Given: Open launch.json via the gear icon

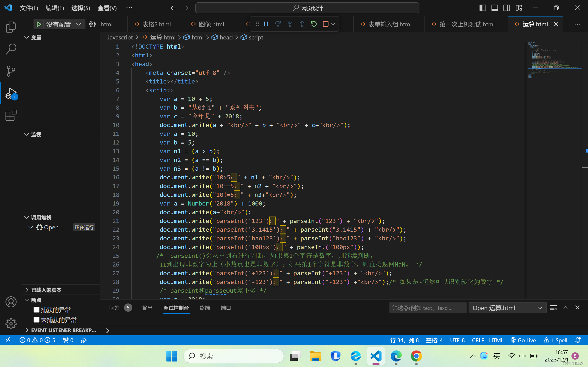Looking at the screenshot, I should [92, 24].
